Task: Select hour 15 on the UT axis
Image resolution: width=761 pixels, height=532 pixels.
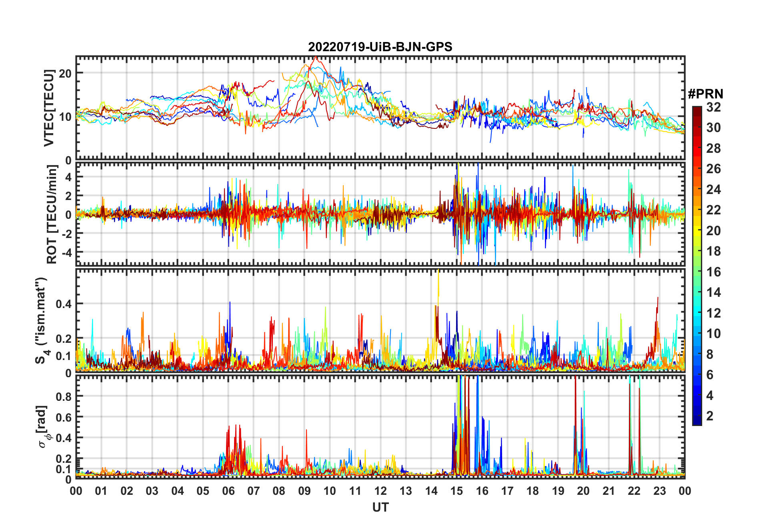Action: pos(457,491)
